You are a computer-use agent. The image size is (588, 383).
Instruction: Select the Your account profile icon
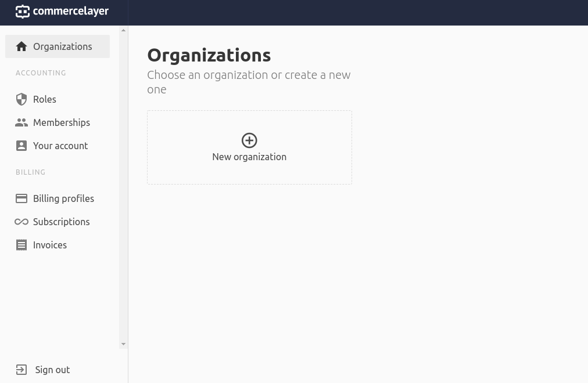pyautogui.click(x=21, y=146)
